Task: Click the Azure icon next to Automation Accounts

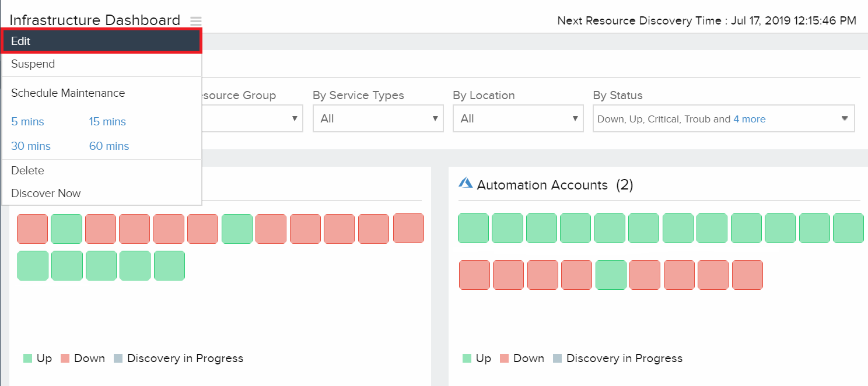Action: pos(466,184)
